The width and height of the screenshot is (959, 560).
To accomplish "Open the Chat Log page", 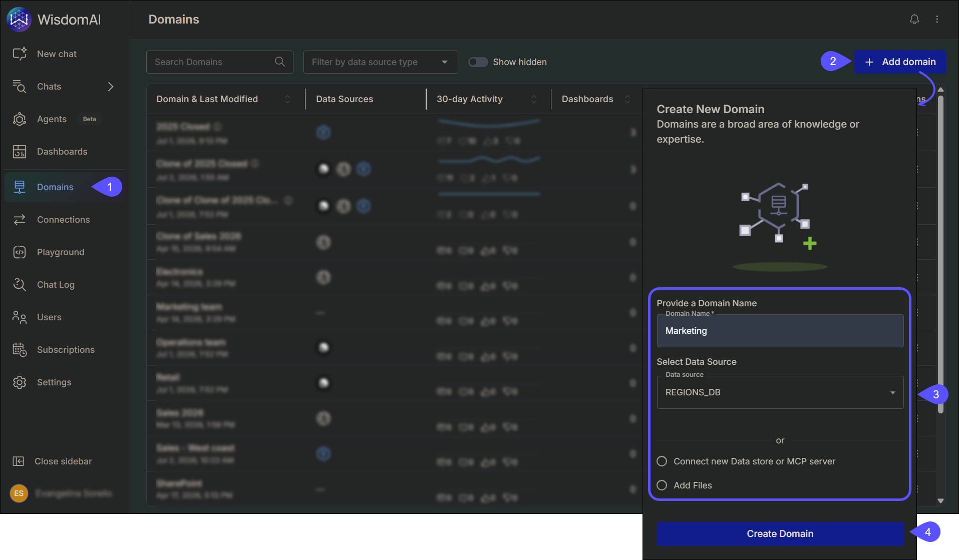I will coord(56,284).
